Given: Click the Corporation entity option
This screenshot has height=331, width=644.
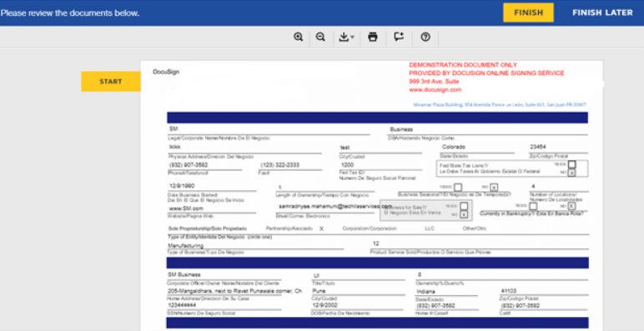Looking at the screenshot, I should [370, 228].
